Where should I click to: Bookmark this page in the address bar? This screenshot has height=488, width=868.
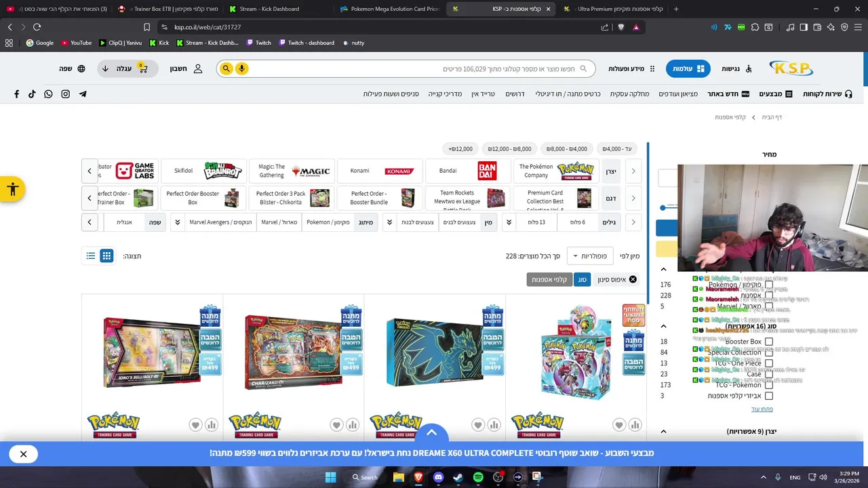click(146, 27)
